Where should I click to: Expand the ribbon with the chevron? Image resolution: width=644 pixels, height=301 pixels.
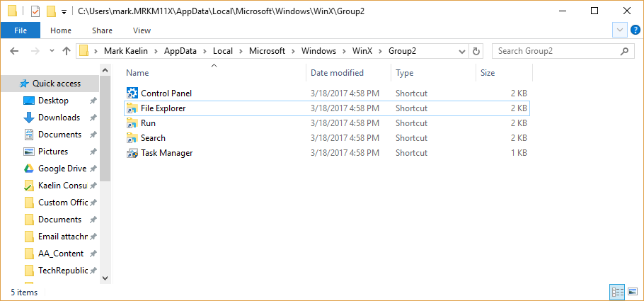point(620,30)
